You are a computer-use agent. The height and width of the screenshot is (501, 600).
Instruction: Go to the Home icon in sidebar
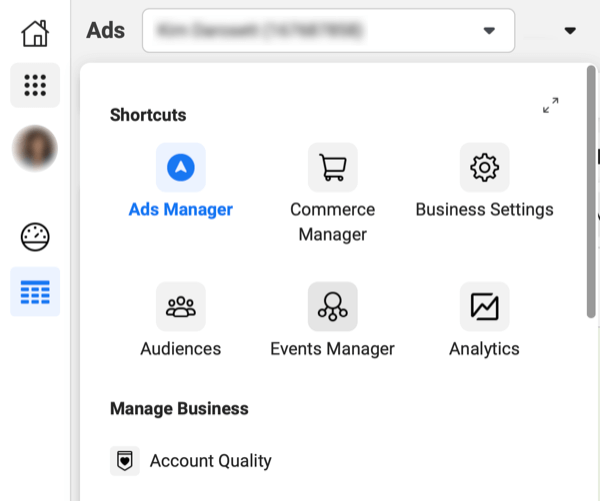(35, 33)
